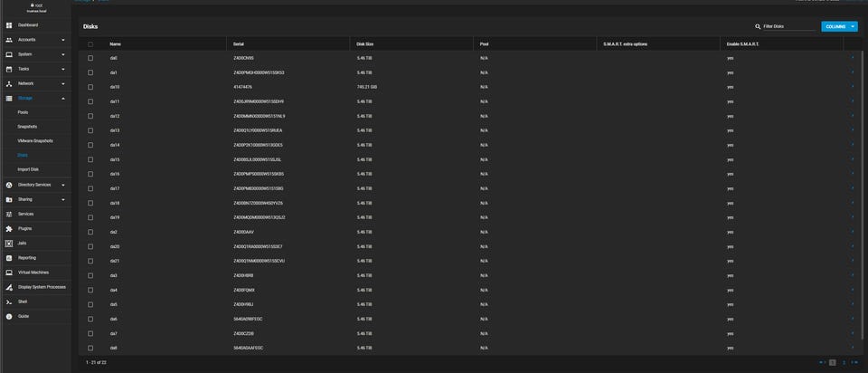Open row actions chevron for da8
868x373 pixels.
pos(853,348)
